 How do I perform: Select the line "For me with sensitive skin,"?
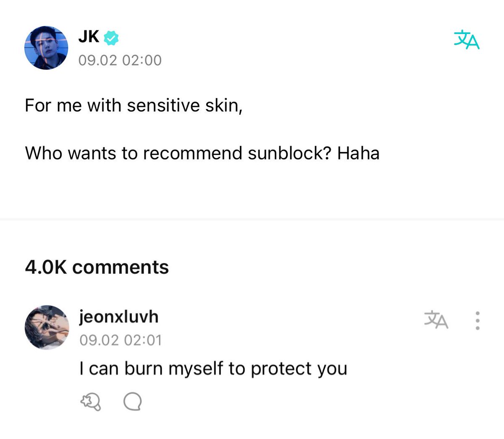coord(134,105)
